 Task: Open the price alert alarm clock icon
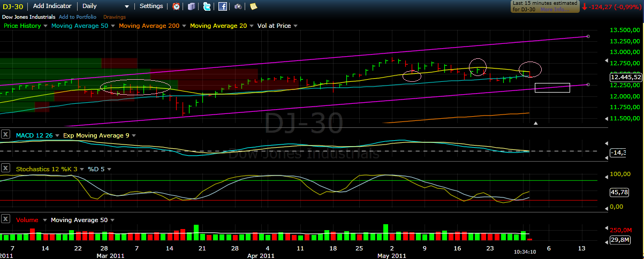pyautogui.click(x=176, y=6)
